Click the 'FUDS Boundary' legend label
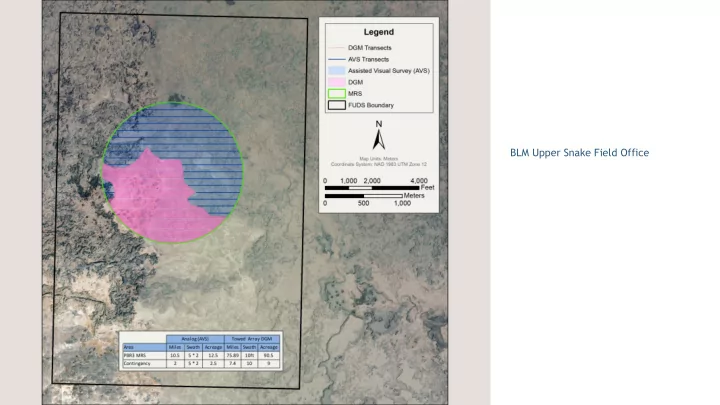The height and width of the screenshot is (405, 720). 371,105
